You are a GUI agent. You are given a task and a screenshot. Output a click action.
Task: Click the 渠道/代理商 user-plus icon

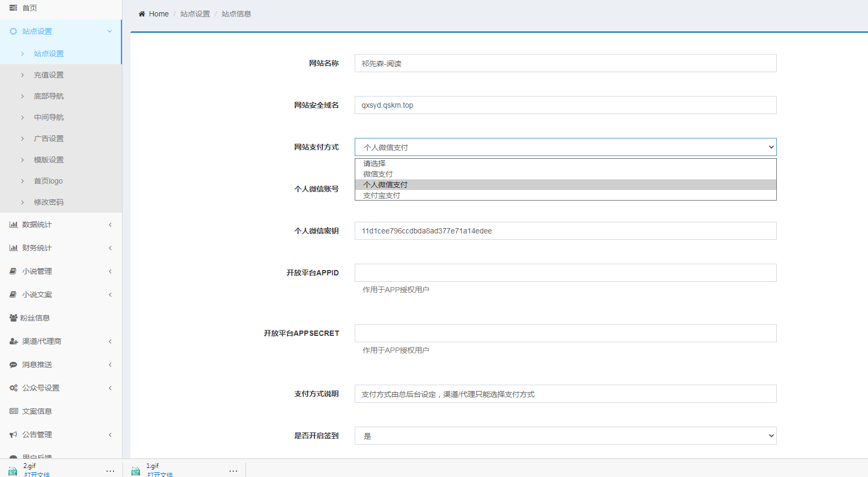pos(13,341)
